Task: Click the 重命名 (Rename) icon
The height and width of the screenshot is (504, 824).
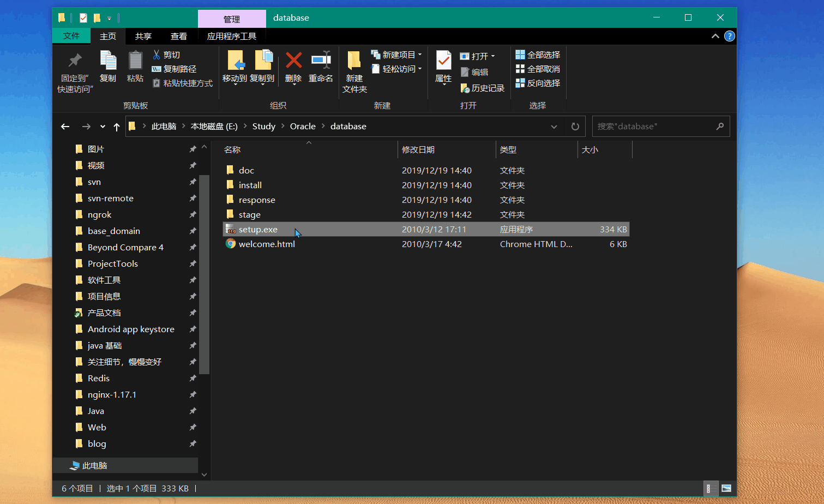Action: click(321, 68)
